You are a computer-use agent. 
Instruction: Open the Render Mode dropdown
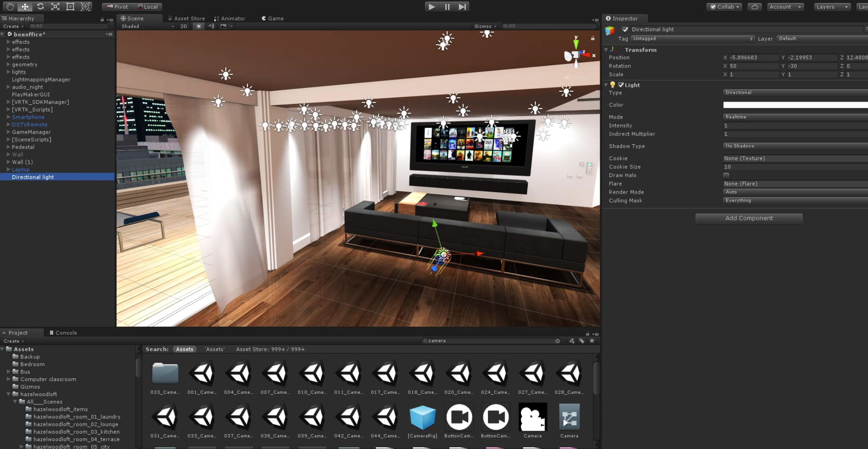(x=795, y=192)
